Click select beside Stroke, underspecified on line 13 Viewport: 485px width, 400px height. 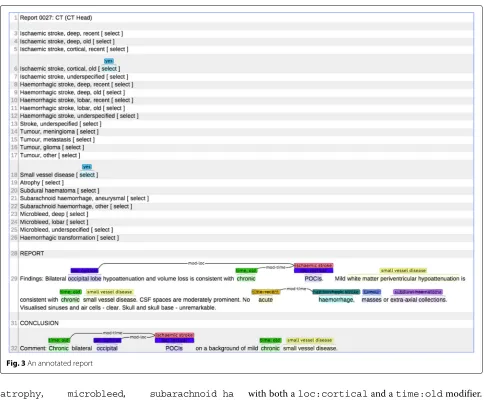(90, 124)
